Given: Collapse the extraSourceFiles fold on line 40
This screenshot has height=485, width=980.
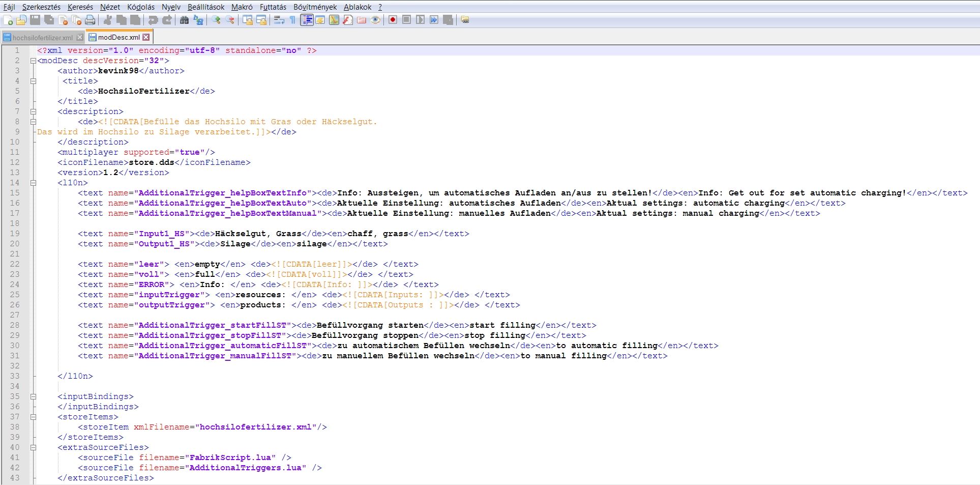Looking at the screenshot, I should (33, 447).
